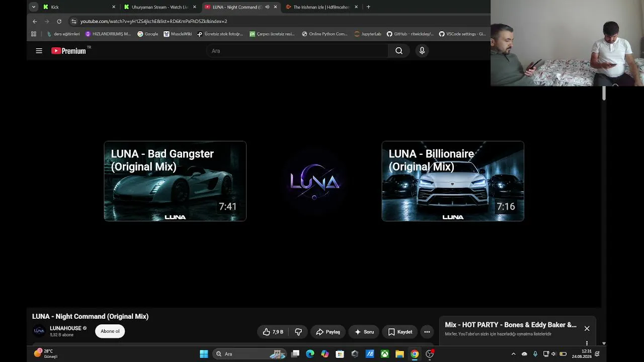Focus the YouTube 'Ara' search field
Screen dimensions: 644x362
297,51
